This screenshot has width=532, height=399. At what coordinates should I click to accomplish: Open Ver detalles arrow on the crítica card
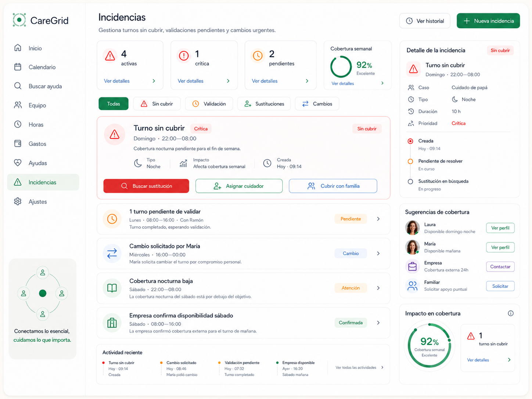(x=228, y=81)
